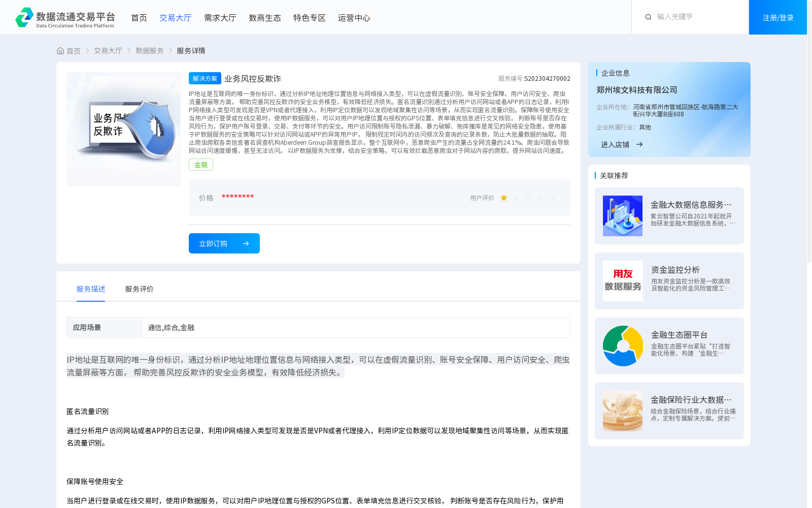Viewport: 812px width, 508px height.
Task: Click the arrow inside 立即订购 button
Action: [246, 243]
